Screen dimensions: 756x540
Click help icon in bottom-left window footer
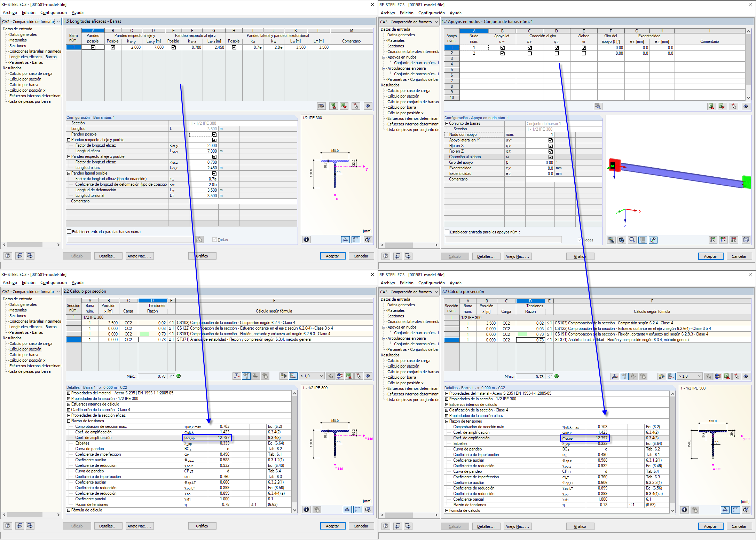click(8, 526)
